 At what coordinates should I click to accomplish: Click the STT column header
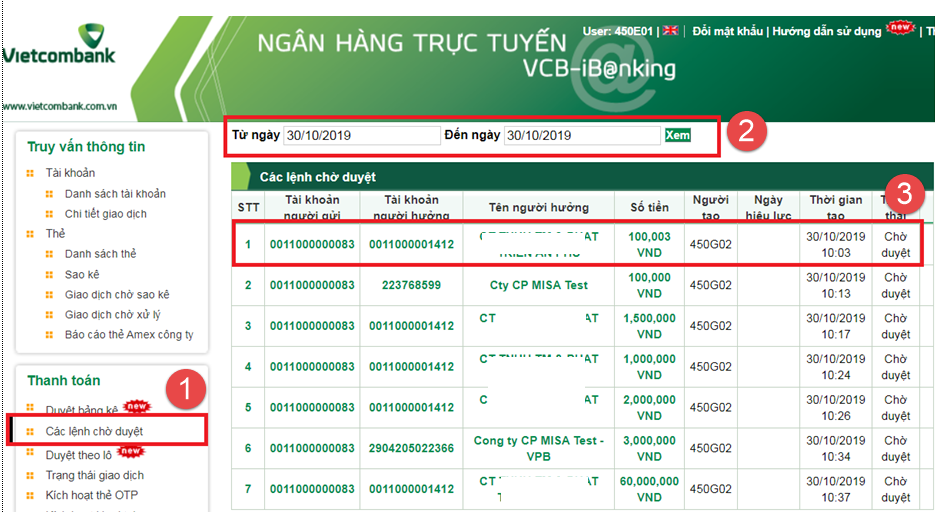pyautogui.click(x=248, y=207)
